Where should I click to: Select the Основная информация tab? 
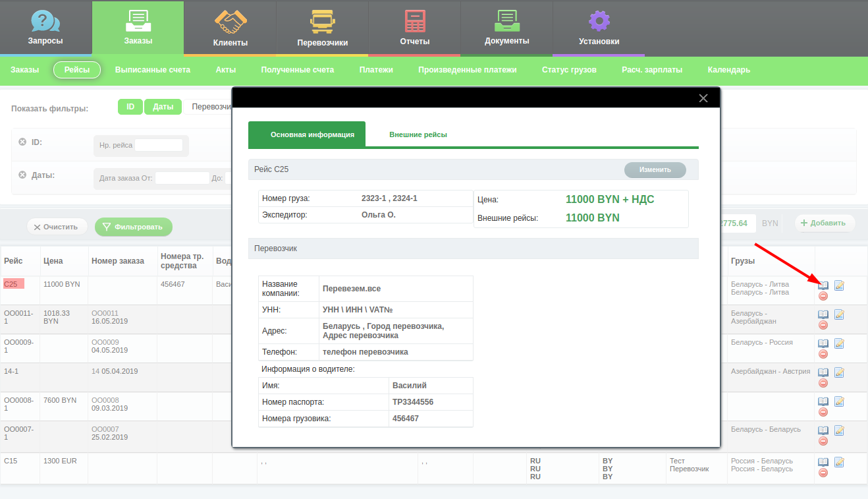[307, 134]
